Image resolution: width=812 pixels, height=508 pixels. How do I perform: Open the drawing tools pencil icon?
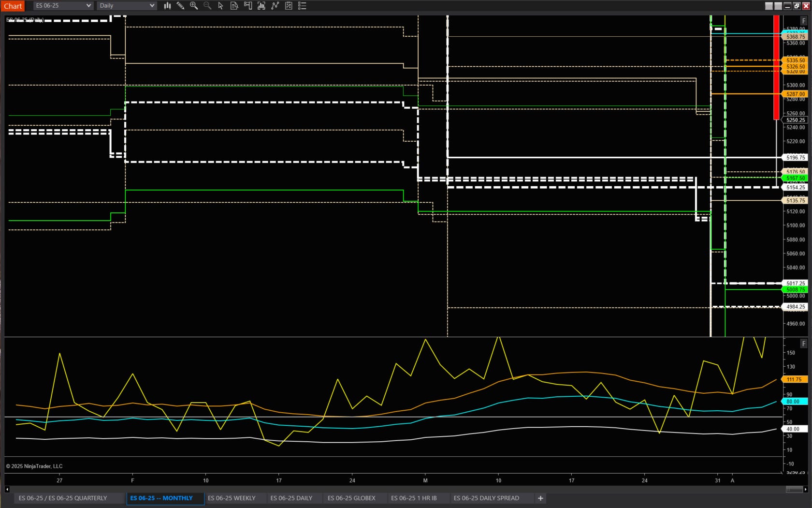tap(180, 6)
